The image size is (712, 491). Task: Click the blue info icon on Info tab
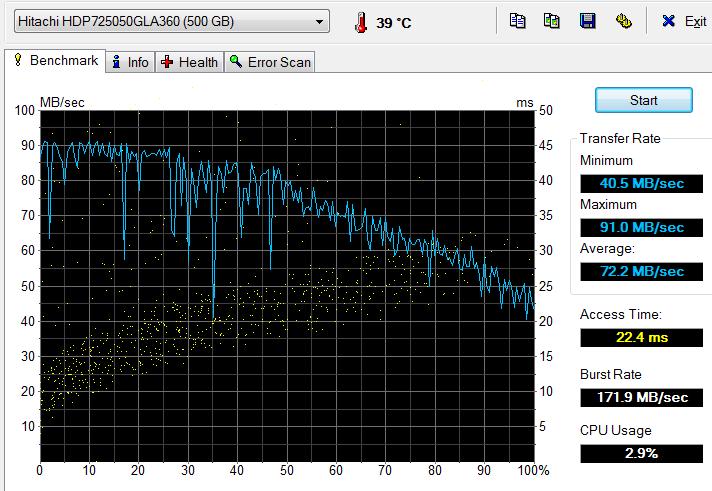(x=117, y=62)
